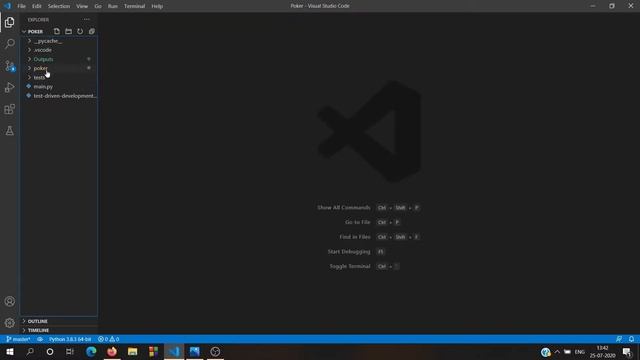Click the master branch status item
This screenshot has width=640, height=360.
18,339
